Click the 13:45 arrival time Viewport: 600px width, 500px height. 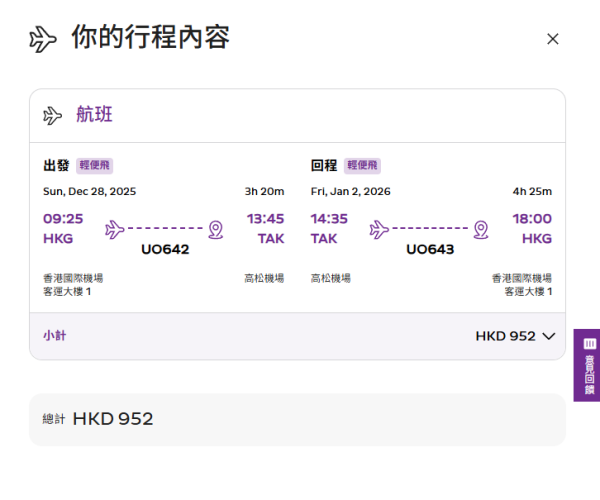[x=265, y=219]
